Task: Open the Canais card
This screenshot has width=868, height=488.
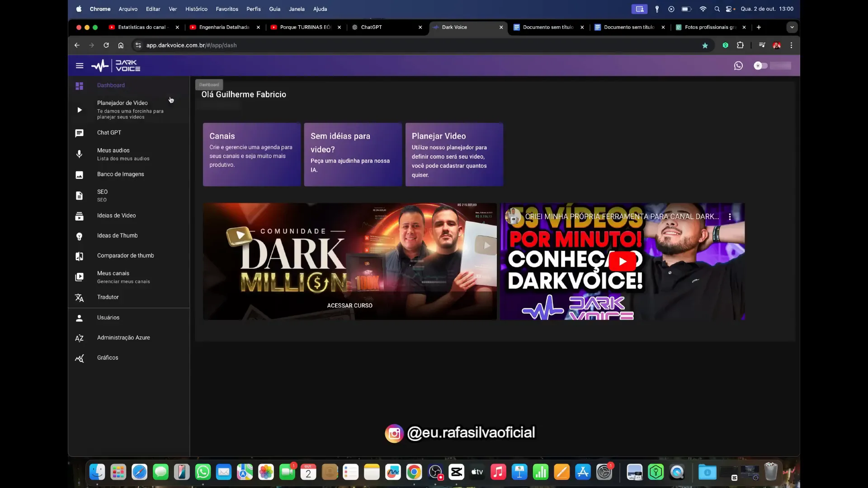Action: point(252,155)
